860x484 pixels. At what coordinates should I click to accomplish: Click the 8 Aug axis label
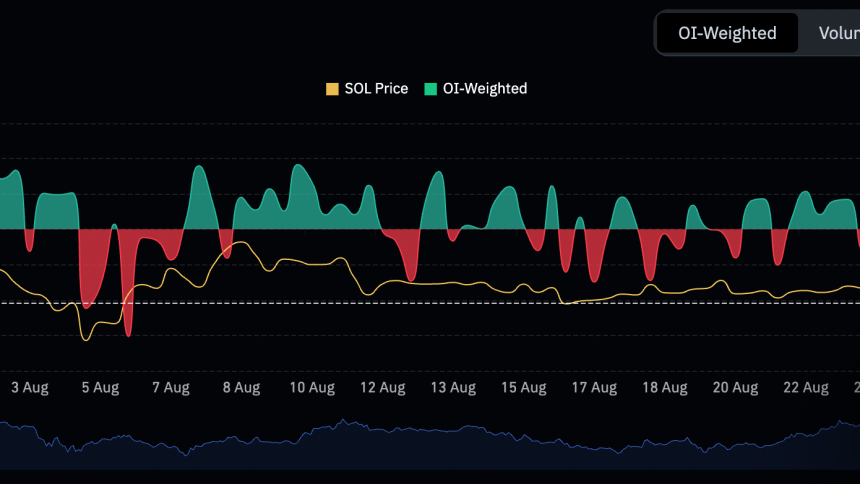[x=241, y=387]
